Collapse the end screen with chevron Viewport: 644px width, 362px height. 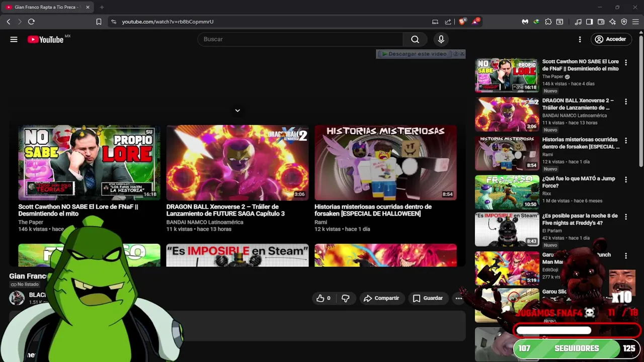[x=237, y=111]
